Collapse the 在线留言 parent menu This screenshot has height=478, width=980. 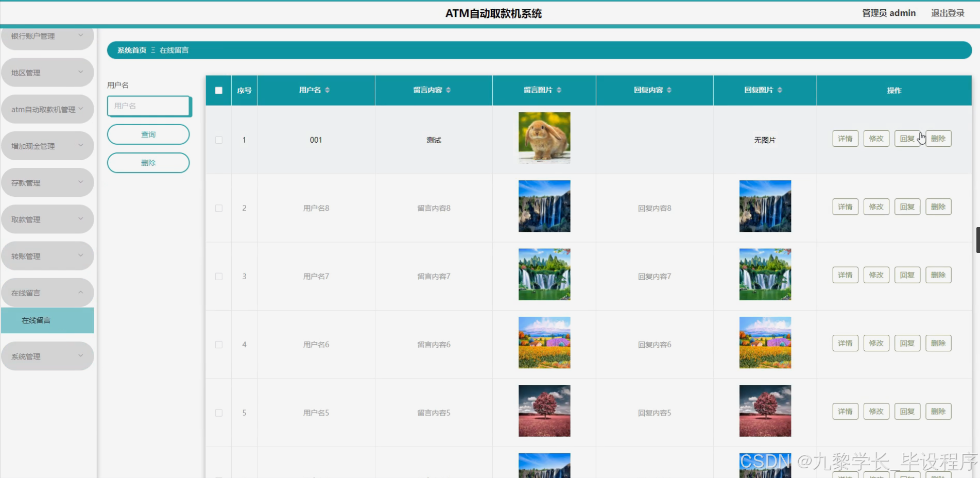pos(47,293)
